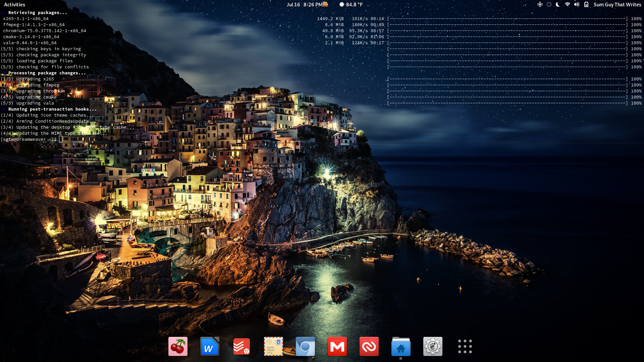Screen dimensions: 644x362
Task: Click 'Processing package changes...' heading
Action: pyautogui.click(x=47, y=73)
